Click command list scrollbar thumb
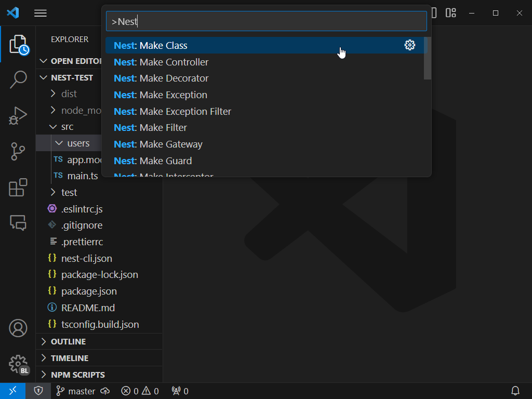This screenshot has height=399, width=532. pyautogui.click(x=428, y=58)
